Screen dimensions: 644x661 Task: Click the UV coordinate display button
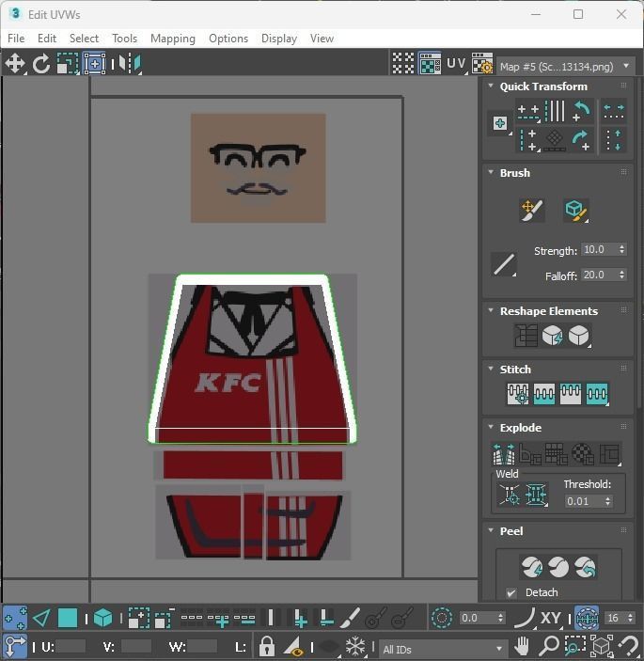456,64
